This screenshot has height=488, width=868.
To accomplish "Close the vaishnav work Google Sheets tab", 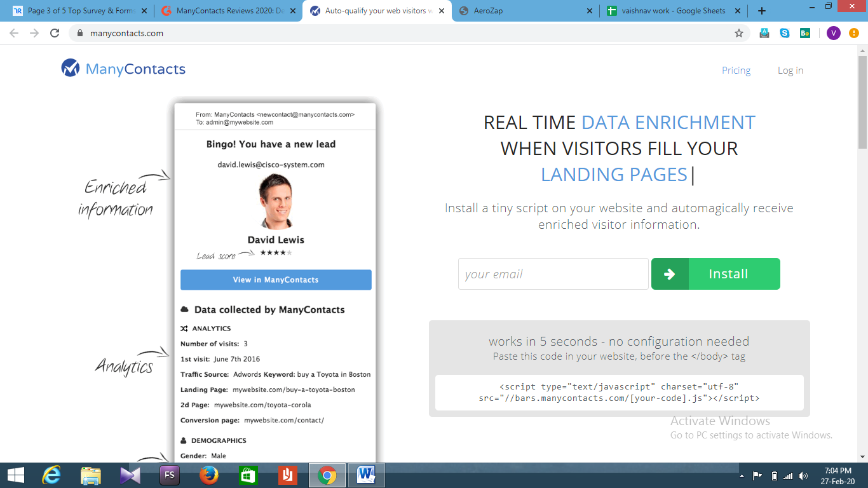I will [x=738, y=11].
